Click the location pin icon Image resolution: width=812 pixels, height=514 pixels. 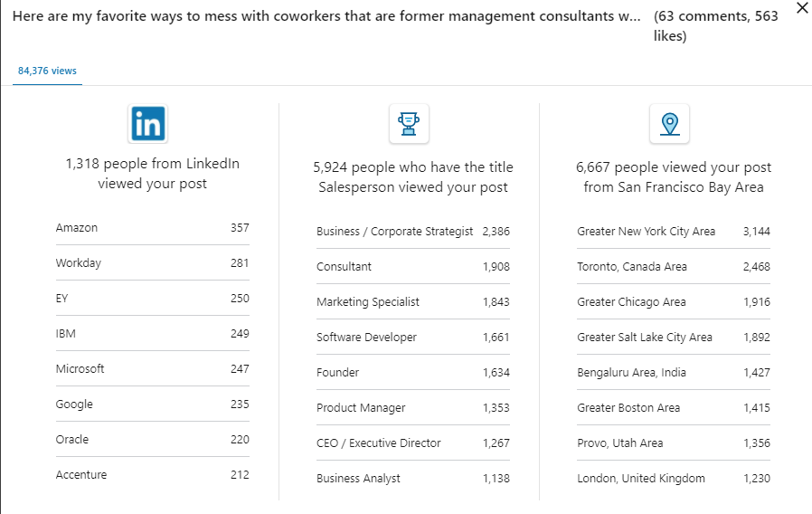[669, 124]
